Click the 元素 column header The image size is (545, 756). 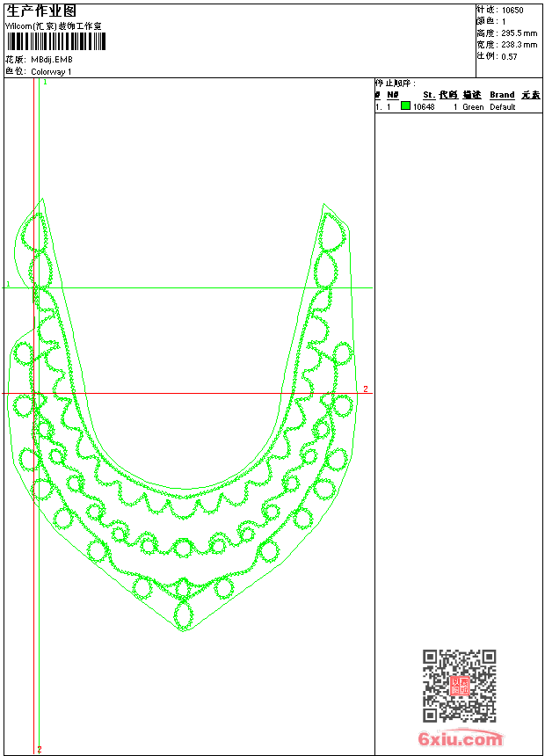pyautogui.click(x=530, y=95)
